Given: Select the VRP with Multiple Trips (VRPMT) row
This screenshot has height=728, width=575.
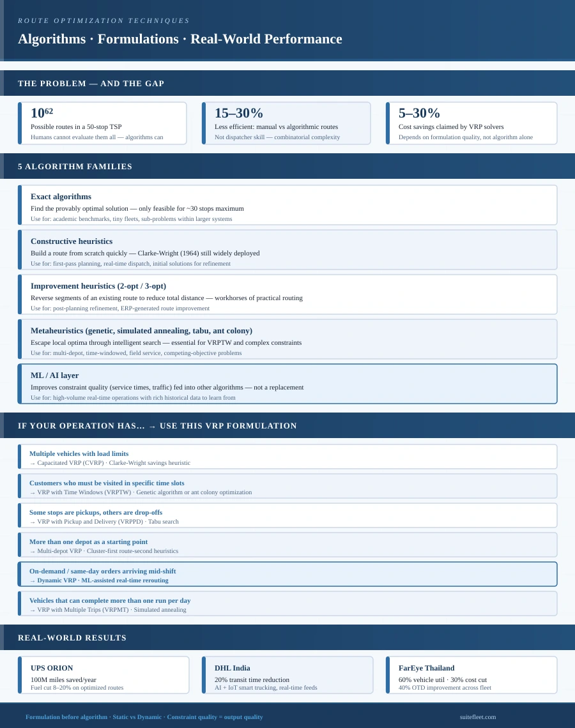Looking at the screenshot, I should click(x=287, y=603).
